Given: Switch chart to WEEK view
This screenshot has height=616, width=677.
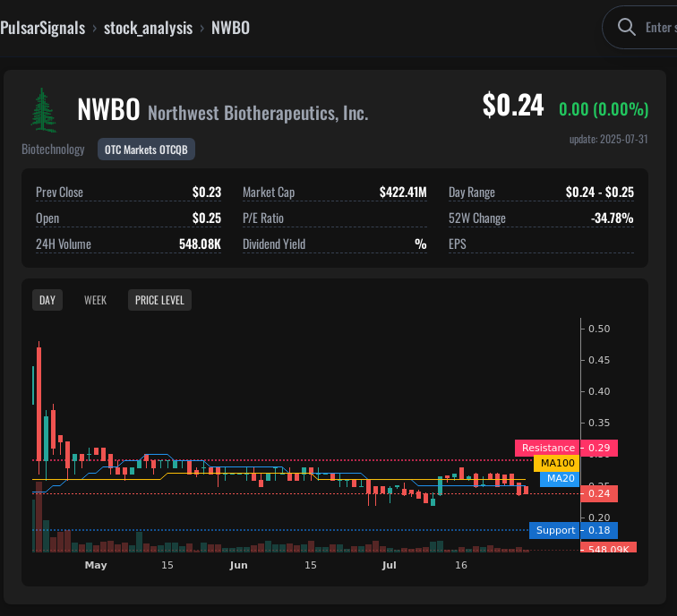Looking at the screenshot, I should (96, 300).
